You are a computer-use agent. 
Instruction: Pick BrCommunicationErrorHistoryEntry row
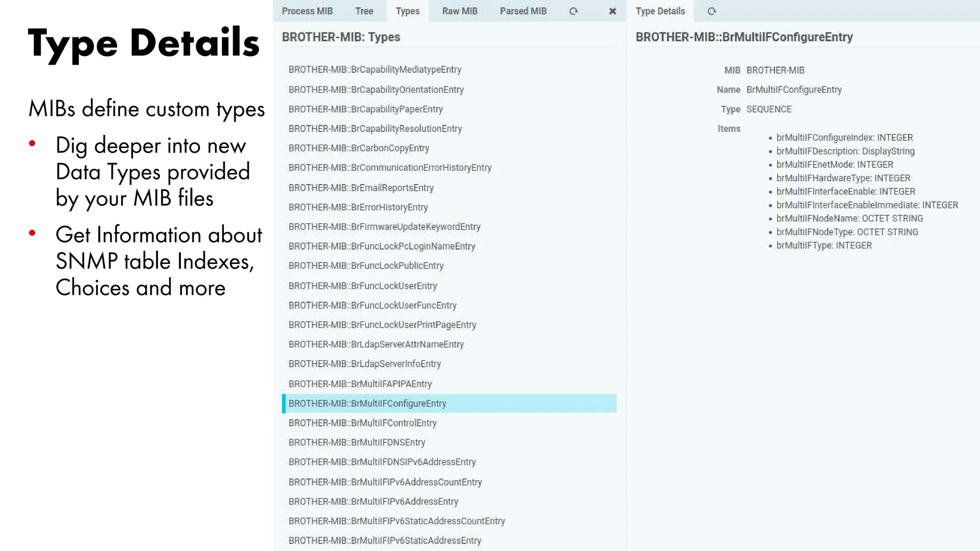click(449, 168)
